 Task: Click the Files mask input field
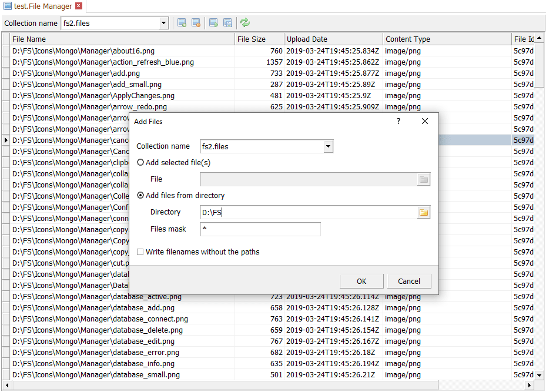click(260, 229)
